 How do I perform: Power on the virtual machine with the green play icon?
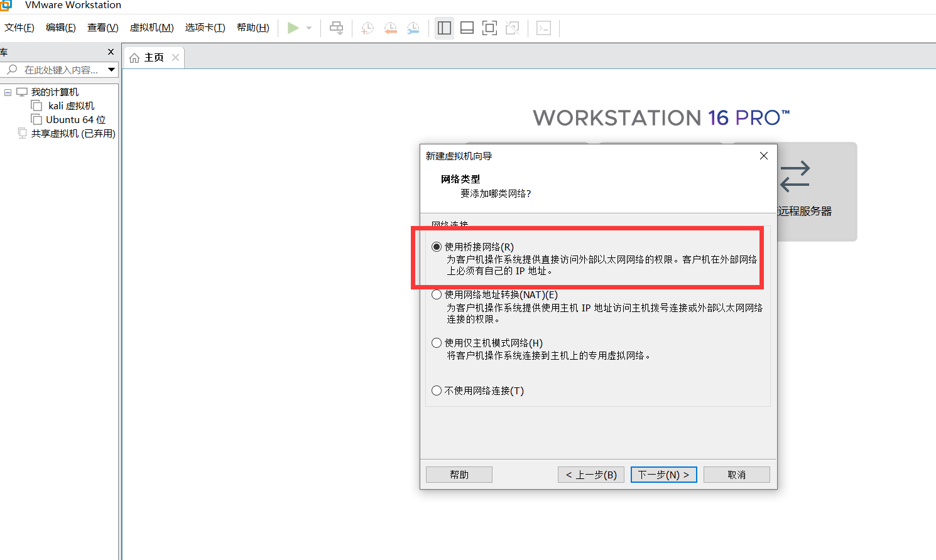click(293, 28)
